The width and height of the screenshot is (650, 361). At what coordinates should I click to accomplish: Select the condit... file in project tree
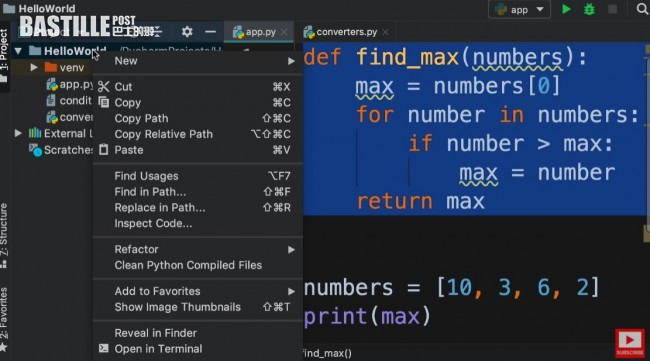pyautogui.click(x=69, y=100)
